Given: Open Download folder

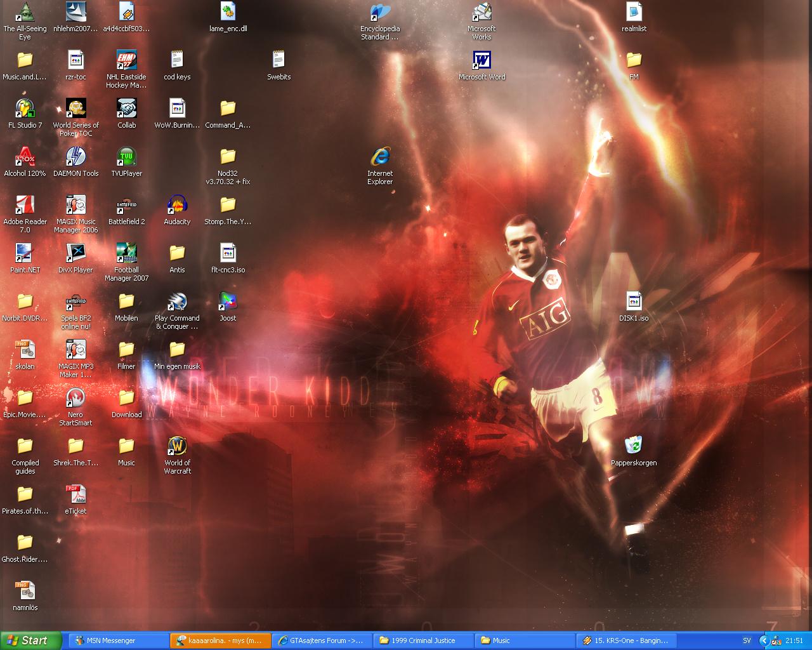Looking at the screenshot, I should pos(126,399).
